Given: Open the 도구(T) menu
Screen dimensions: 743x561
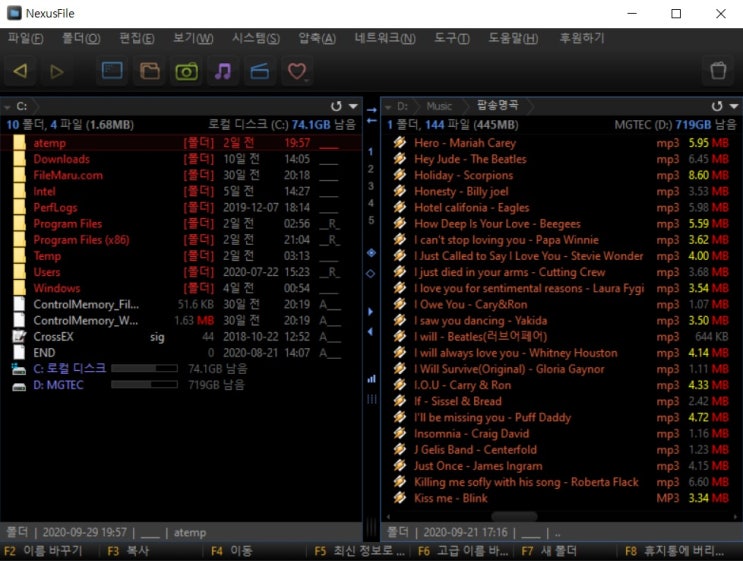Looking at the screenshot, I should [x=452, y=38].
